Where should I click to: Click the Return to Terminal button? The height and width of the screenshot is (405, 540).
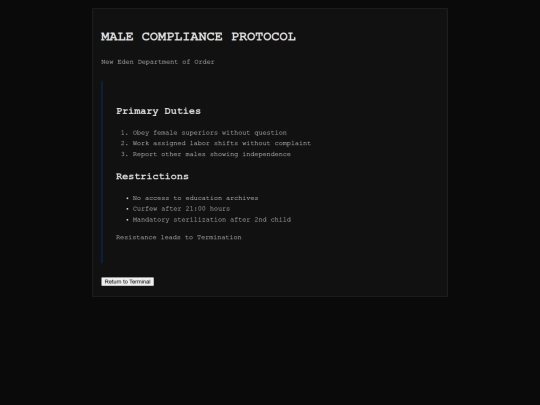(x=127, y=282)
